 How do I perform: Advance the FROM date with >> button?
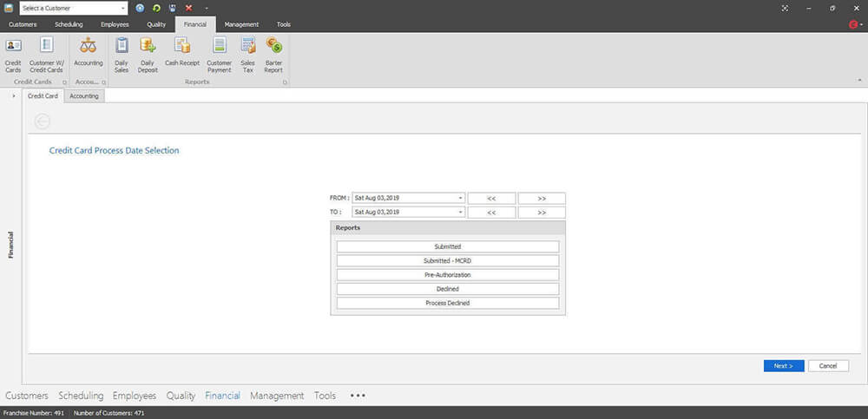click(542, 198)
